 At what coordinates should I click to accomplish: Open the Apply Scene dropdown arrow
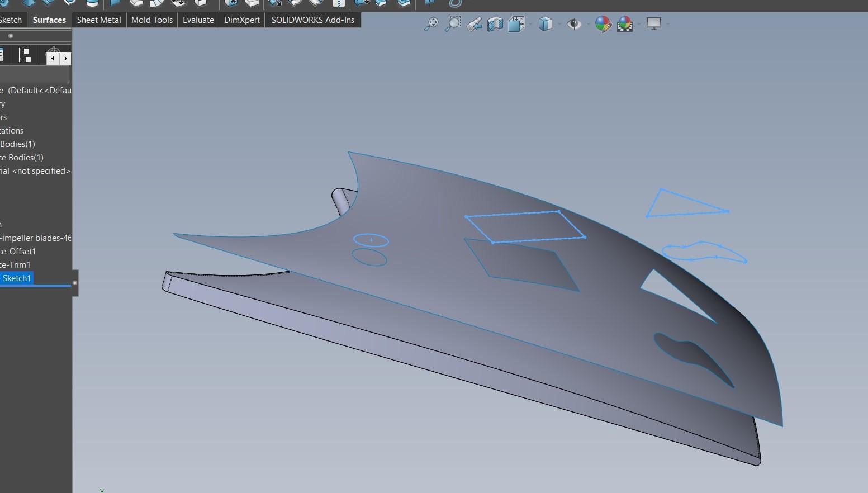pyautogui.click(x=639, y=24)
